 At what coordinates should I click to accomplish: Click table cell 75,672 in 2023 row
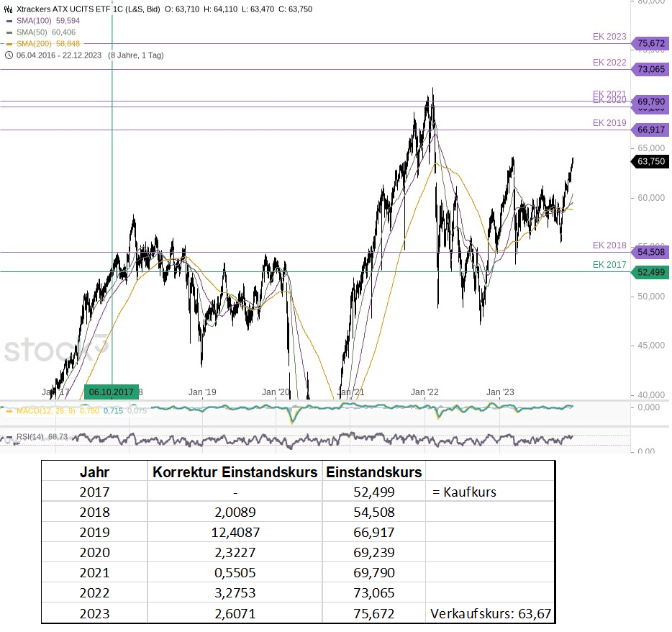[374, 613]
